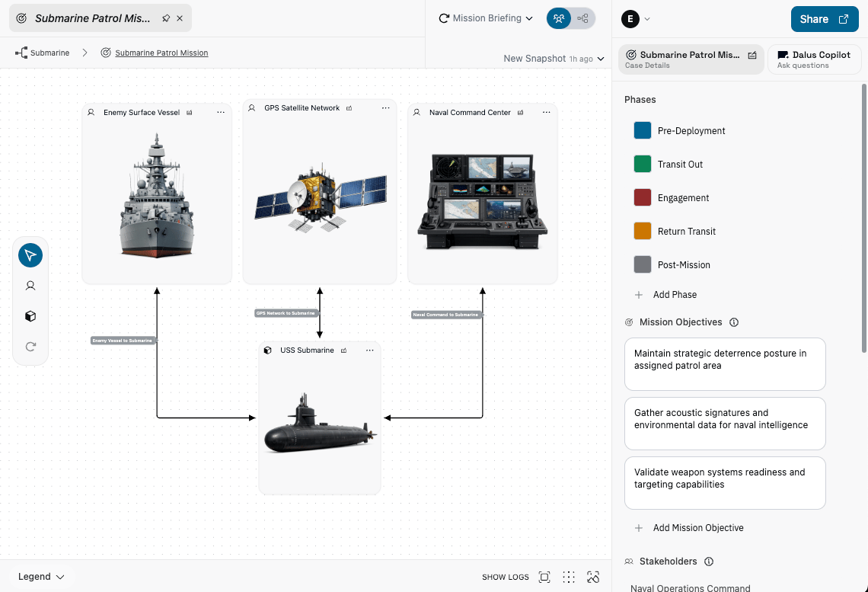Click the right panel vertical scrollbar
This screenshot has width=868, height=592.
[x=864, y=218]
